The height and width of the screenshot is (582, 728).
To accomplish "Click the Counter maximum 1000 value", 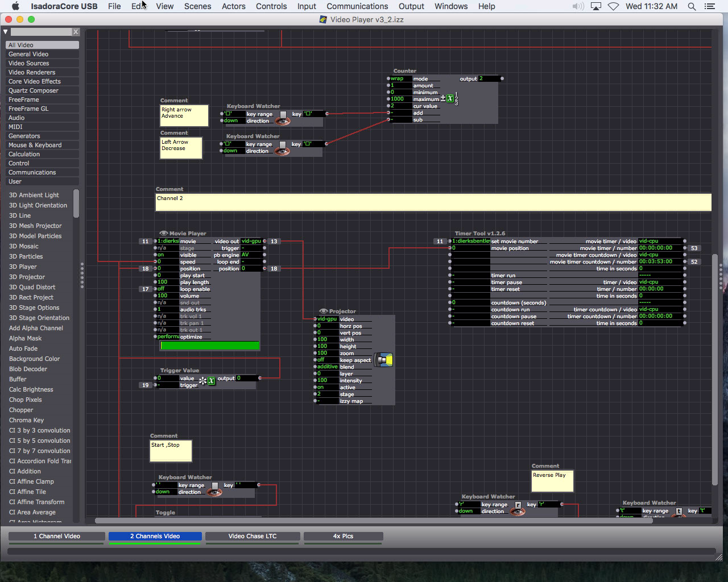I will 400,99.
